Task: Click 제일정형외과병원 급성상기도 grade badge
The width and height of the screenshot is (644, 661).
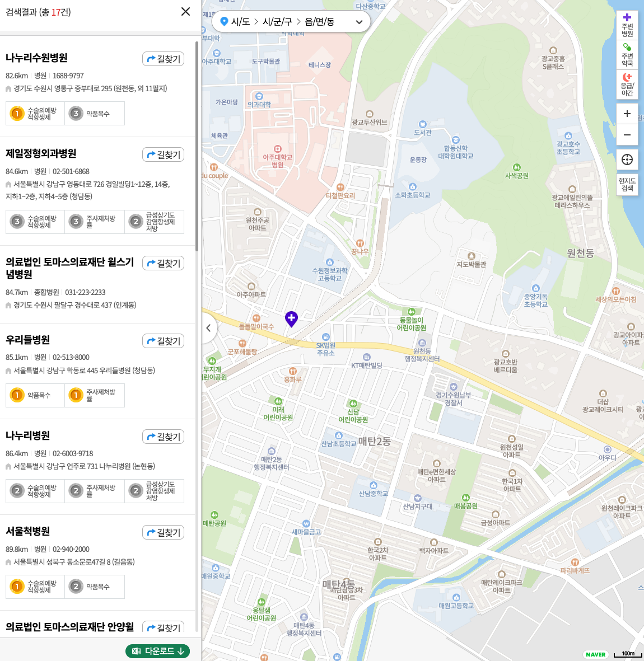Action: pos(155,222)
